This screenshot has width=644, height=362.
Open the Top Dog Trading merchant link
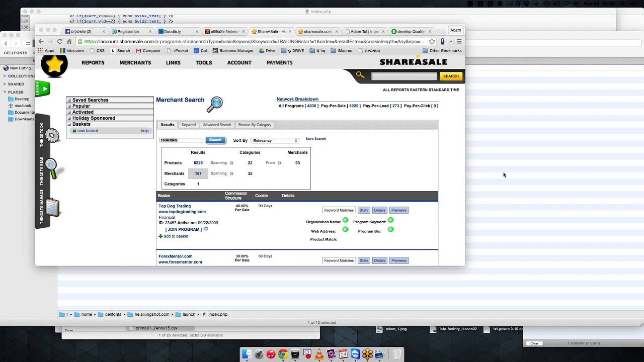[x=175, y=206]
